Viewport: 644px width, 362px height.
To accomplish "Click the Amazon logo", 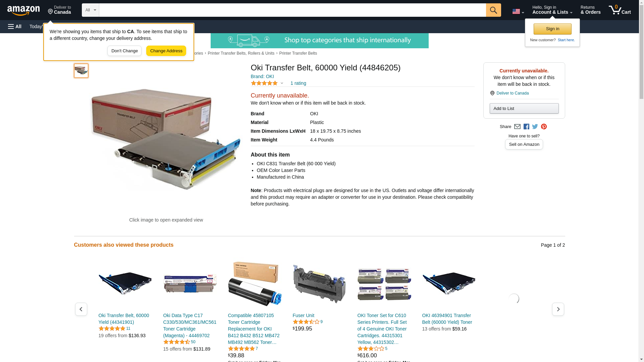I will (x=23, y=10).
